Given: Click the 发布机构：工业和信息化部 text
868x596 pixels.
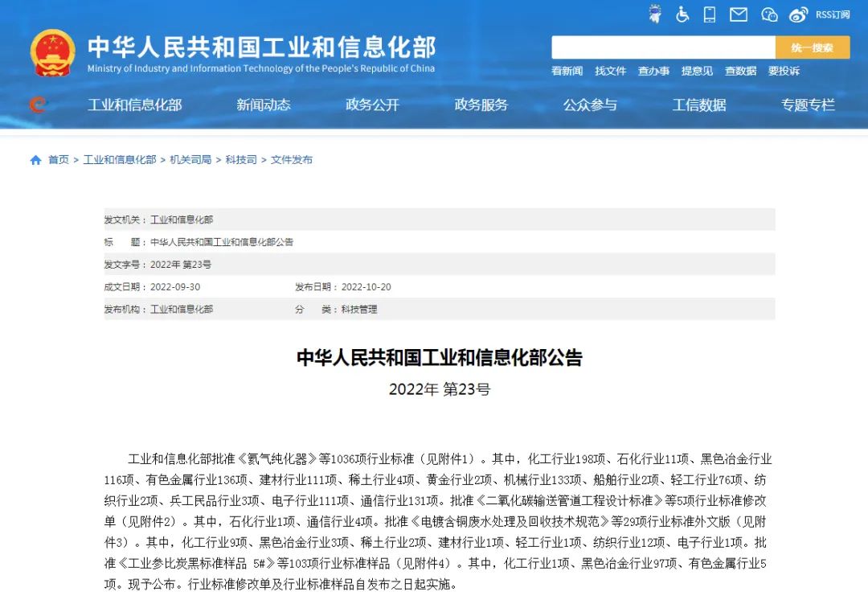Looking at the screenshot, I should point(158,309).
